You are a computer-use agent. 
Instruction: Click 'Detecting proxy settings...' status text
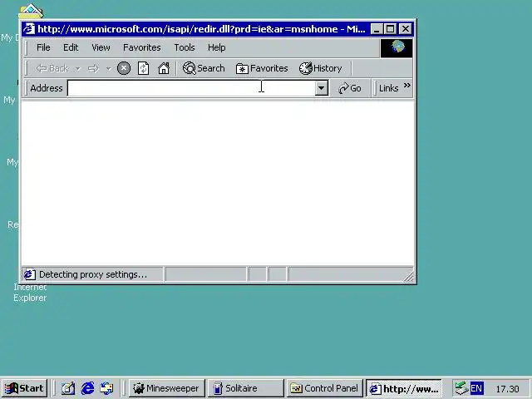click(93, 274)
